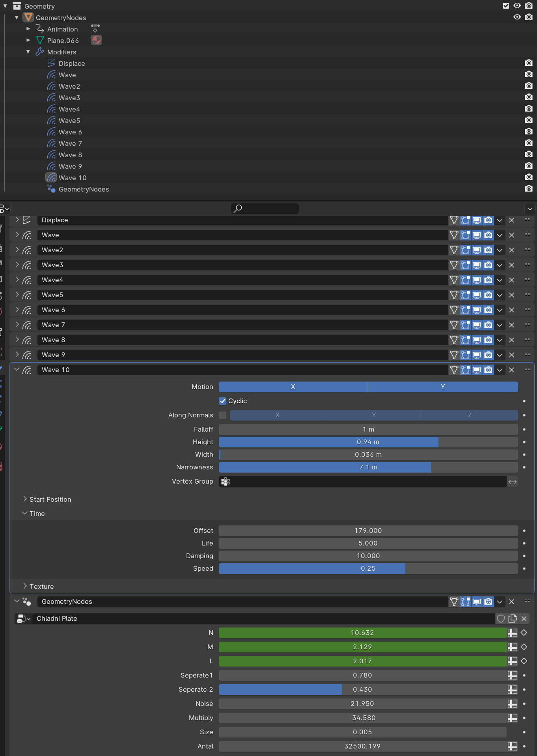Select GeometryNodes modifier in outliner list
537x756 pixels.
tap(84, 189)
